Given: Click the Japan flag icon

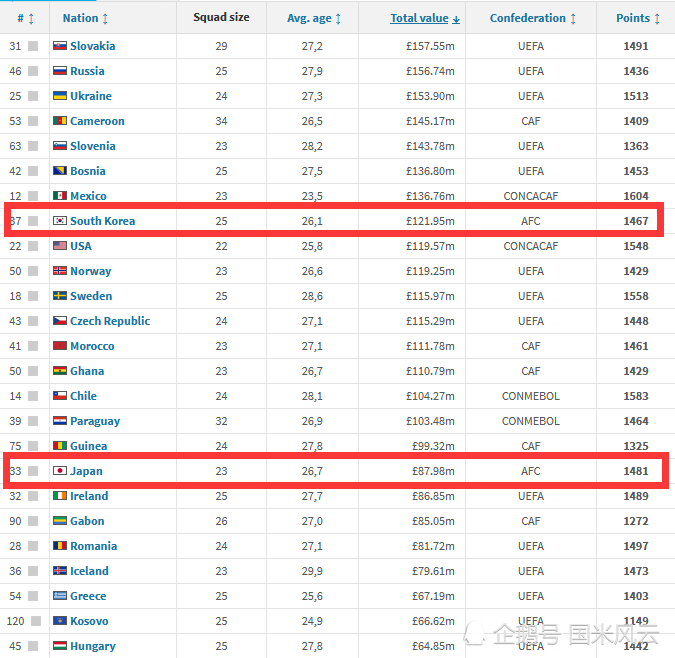Looking at the screenshot, I should coord(60,470).
